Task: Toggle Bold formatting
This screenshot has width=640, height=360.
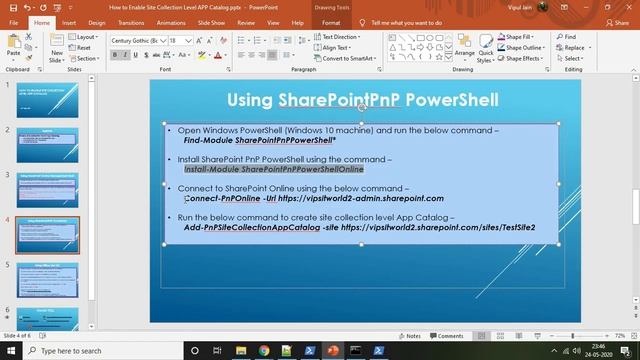Action: (x=115, y=55)
